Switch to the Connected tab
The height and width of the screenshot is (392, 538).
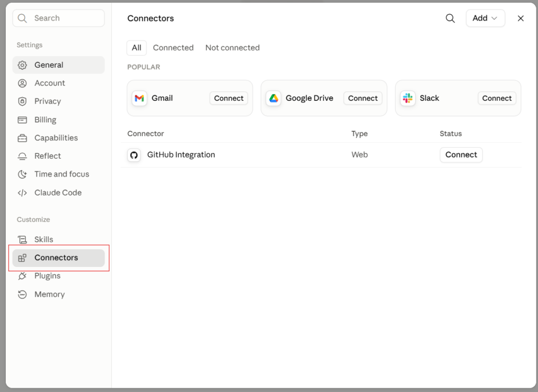pyautogui.click(x=173, y=48)
